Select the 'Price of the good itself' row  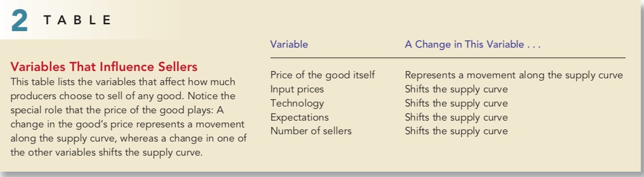pos(447,75)
